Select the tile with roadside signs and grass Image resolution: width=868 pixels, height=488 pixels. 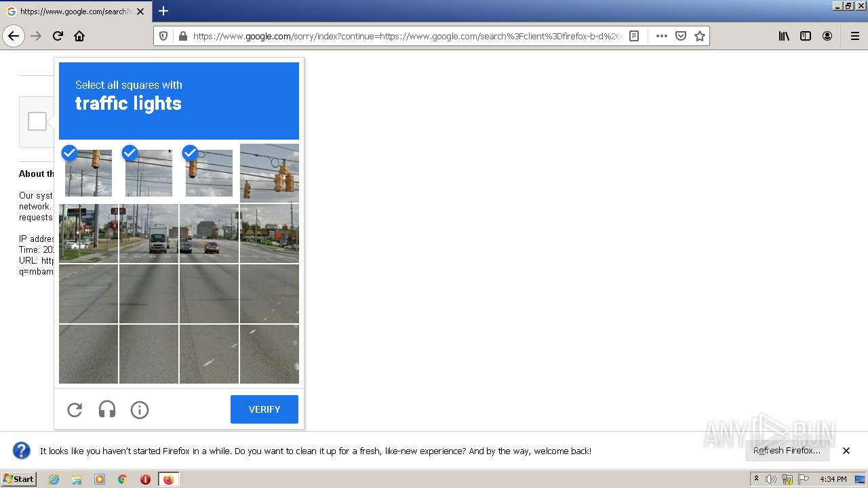click(x=88, y=233)
